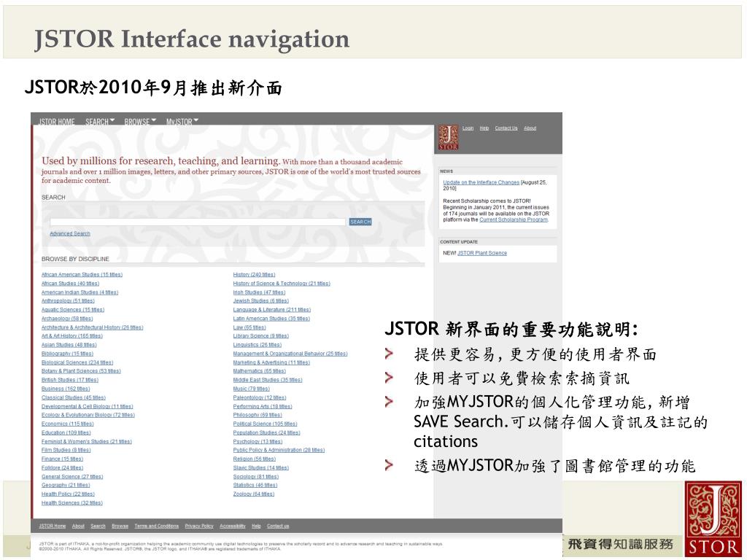Expand the MyJSTOR dropdown menu
Screen dimensions: 747x560
click(x=182, y=122)
